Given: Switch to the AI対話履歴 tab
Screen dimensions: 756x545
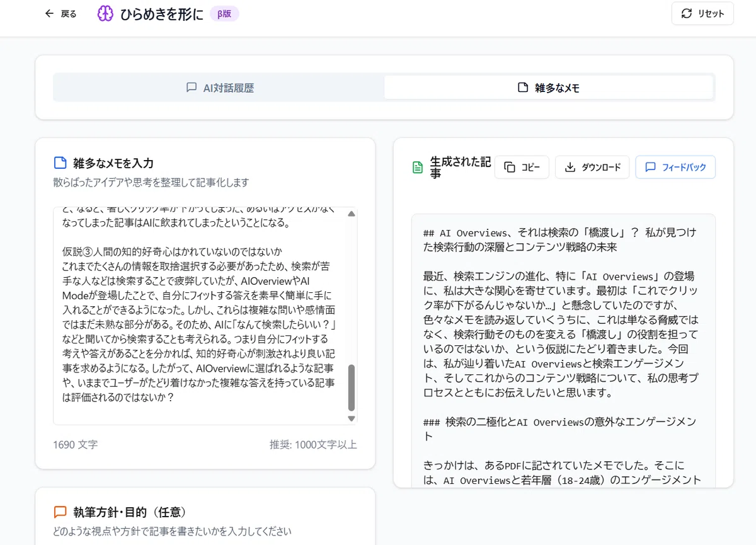Looking at the screenshot, I should 219,88.
